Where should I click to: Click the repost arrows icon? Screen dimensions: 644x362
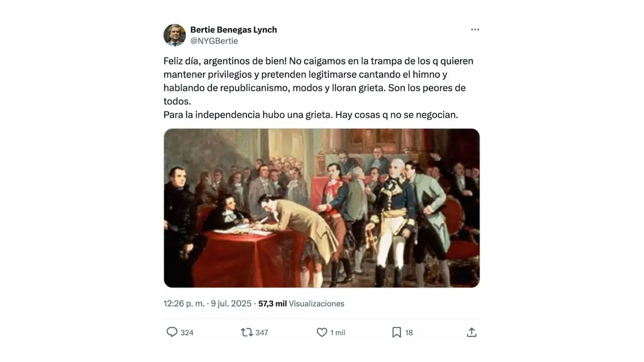[247, 332]
